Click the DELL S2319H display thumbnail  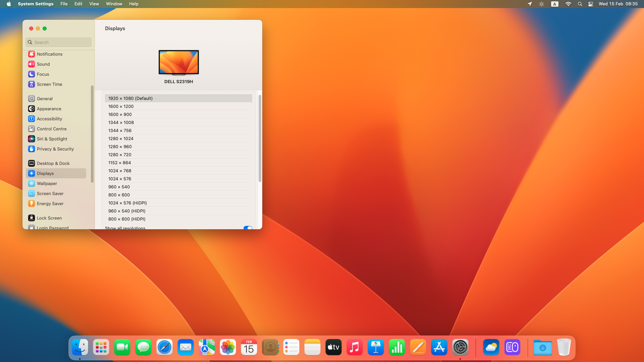click(178, 63)
